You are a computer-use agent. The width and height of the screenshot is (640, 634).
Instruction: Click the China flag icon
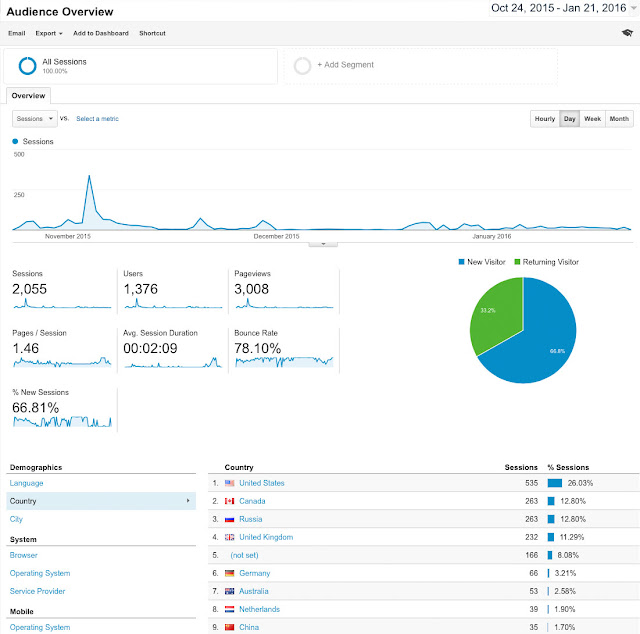click(229, 627)
